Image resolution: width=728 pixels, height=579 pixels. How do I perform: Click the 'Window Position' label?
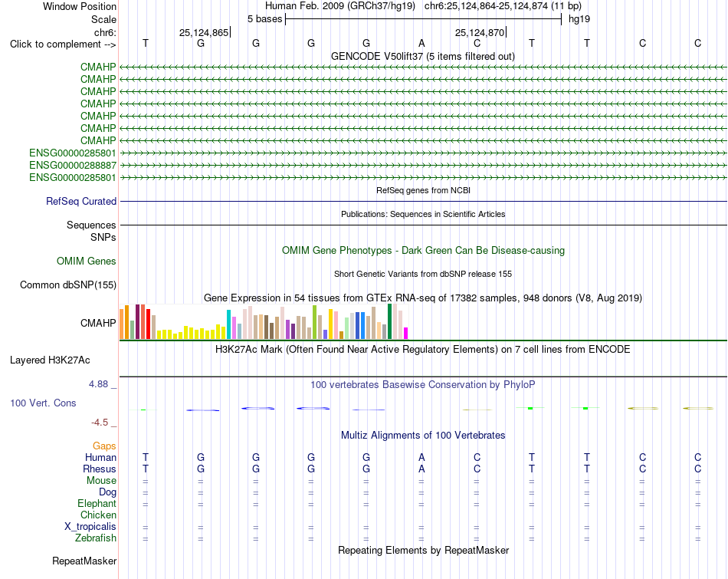click(80, 6)
